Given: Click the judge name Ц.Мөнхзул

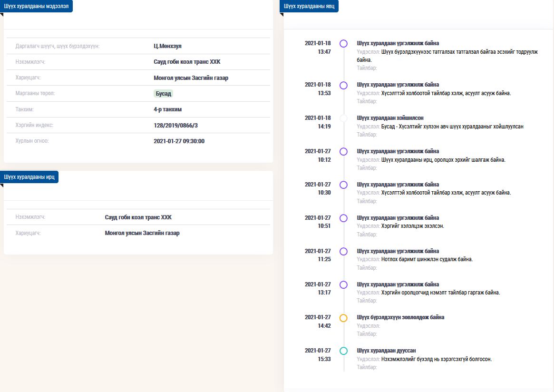Looking at the screenshot, I should 167,46.
